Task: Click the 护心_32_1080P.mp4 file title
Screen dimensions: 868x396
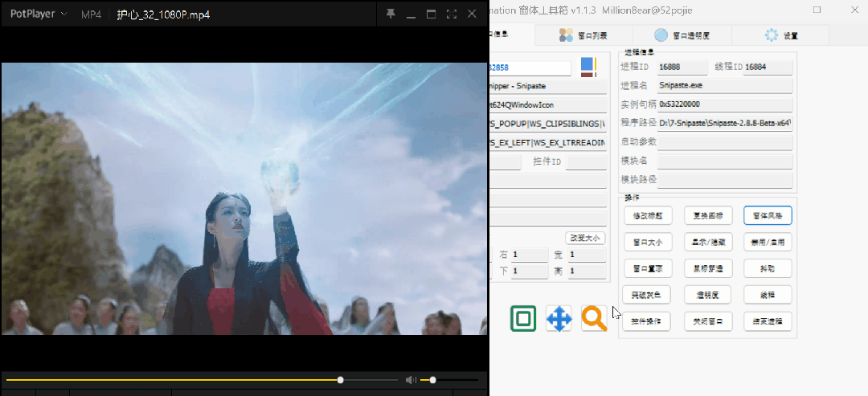Action: coord(163,14)
